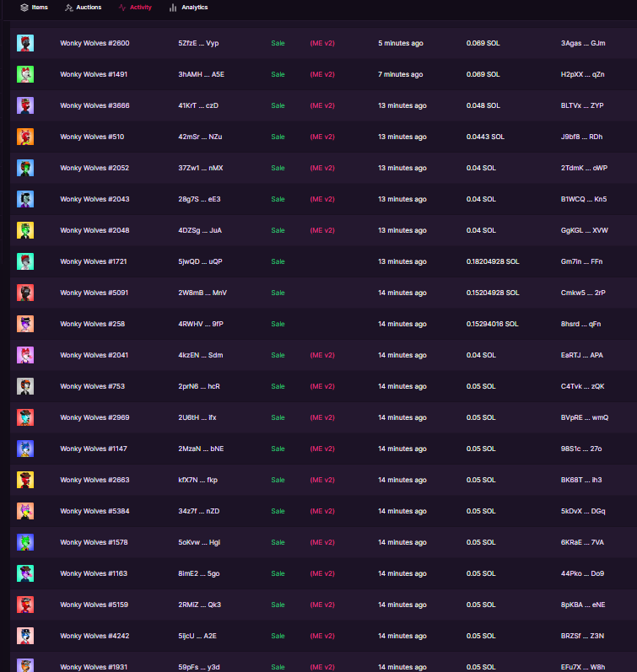The image size is (637, 672).
Task: Open wallet address BK68T ... ih3
Action: (581, 480)
